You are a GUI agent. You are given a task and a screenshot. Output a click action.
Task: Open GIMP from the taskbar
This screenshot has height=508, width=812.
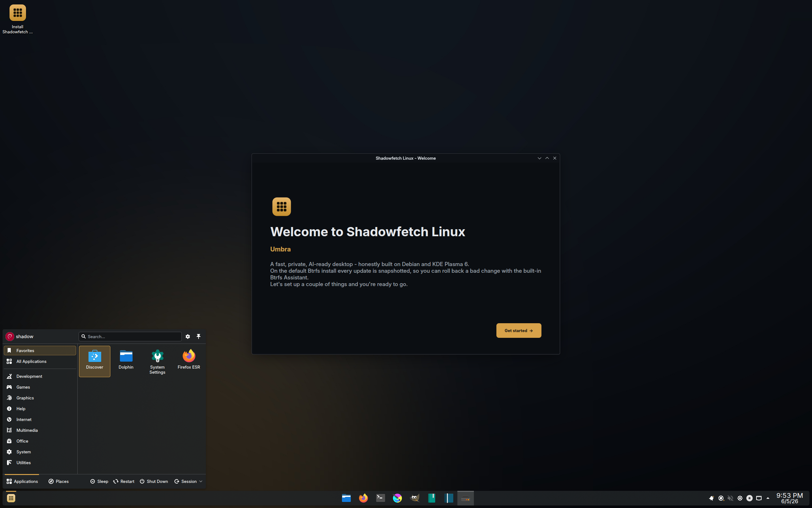[415, 498]
